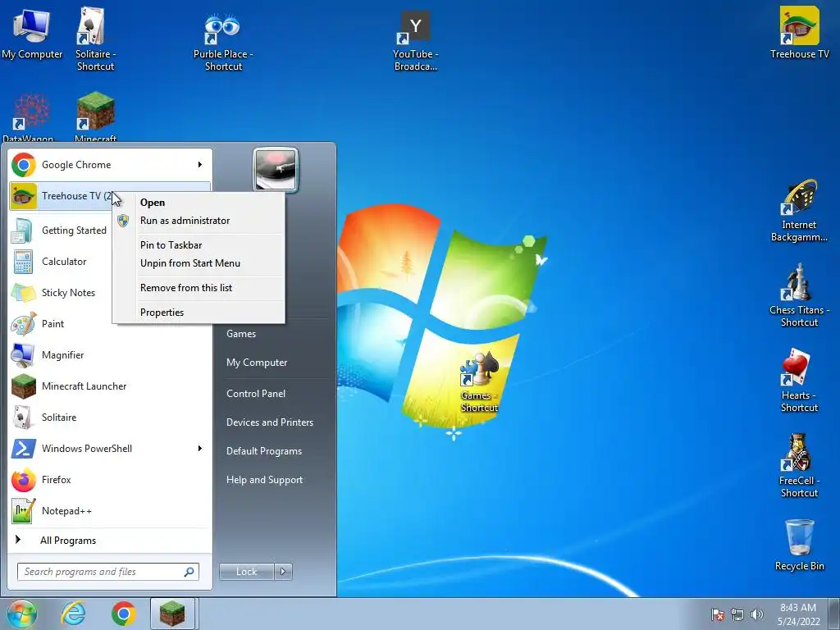Open shutdown options arrow beside Lock
The height and width of the screenshot is (630, 840).
[x=283, y=572]
